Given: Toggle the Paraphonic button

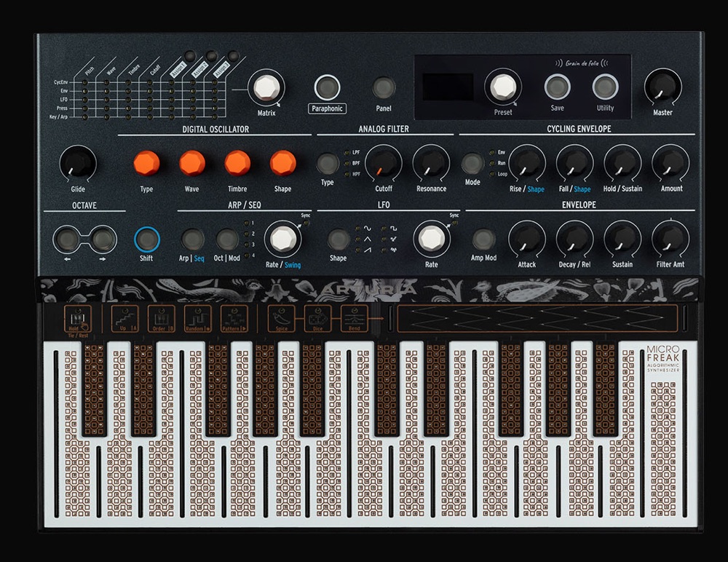Looking at the screenshot, I should coord(327,87).
